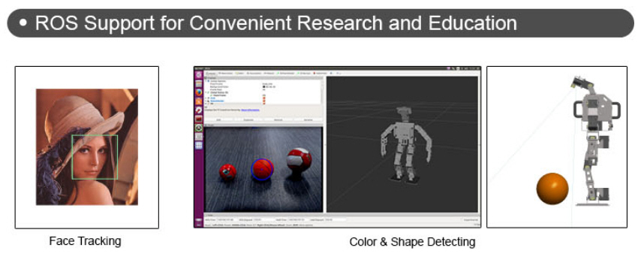Click the robot-with-orange-ball simulation image
Screen dimensions: 644x275
(557, 147)
